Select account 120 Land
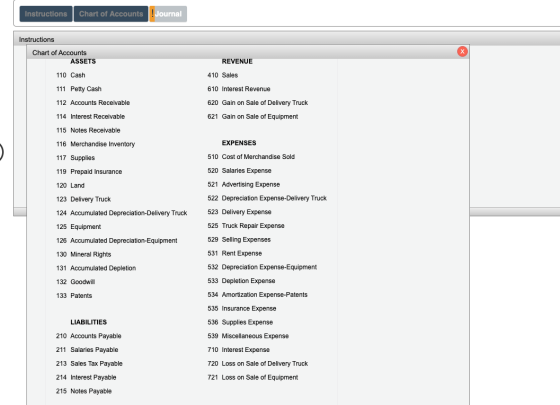 70,185
